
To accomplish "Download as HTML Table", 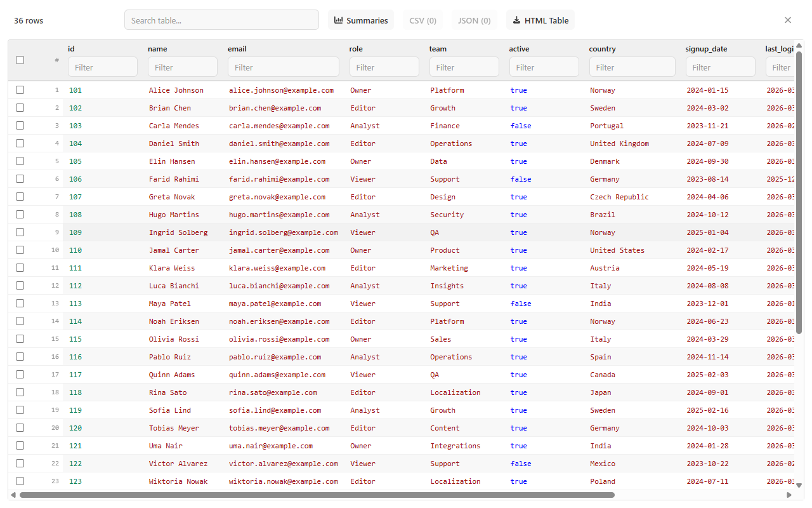I will [x=540, y=20].
